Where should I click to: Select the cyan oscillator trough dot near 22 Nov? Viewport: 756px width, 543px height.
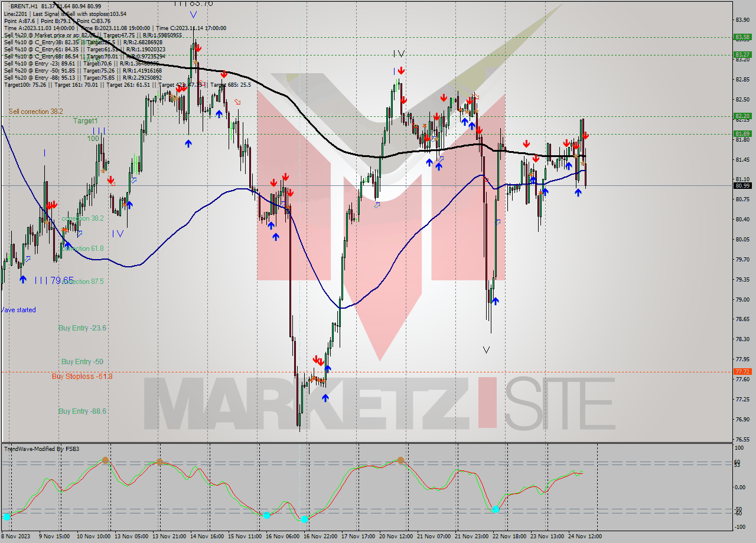(x=496, y=509)
